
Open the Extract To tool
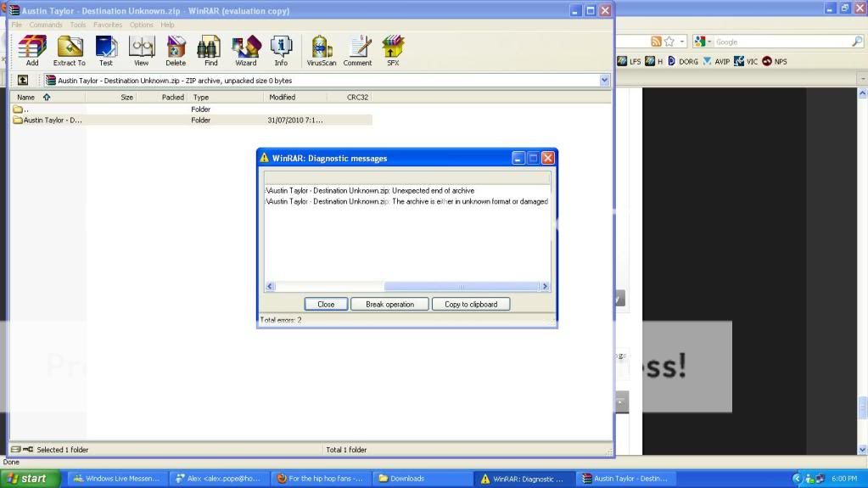[70, 50]
